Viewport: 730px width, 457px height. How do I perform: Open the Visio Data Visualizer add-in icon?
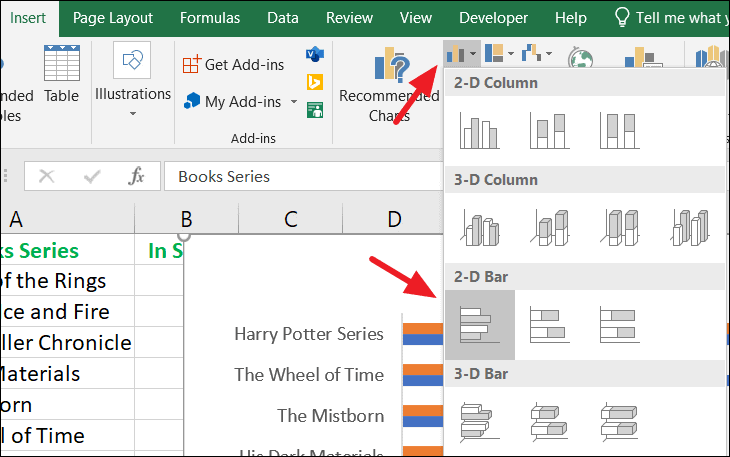315,54
